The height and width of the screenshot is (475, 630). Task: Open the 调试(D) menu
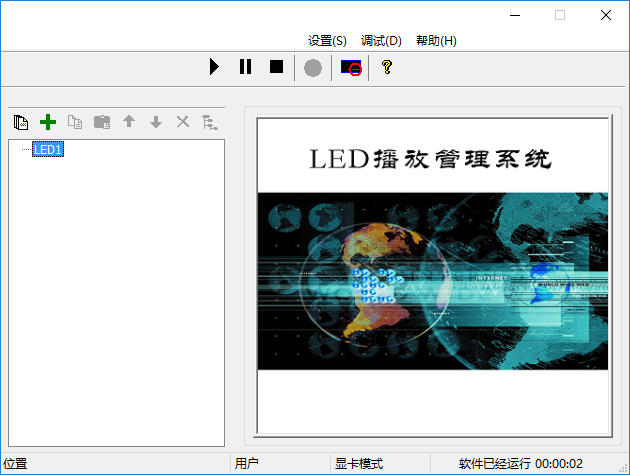click(x=381, y=41)
